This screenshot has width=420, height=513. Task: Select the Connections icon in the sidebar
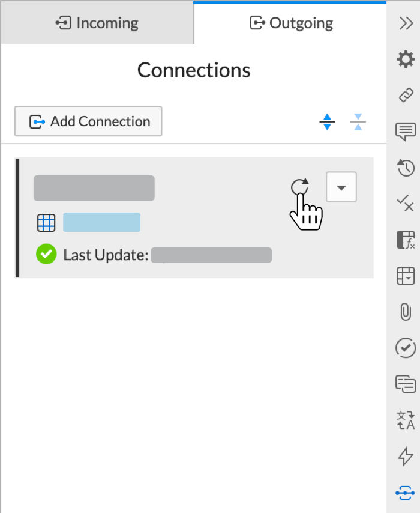pyautogui.click(x=406, y=493)
